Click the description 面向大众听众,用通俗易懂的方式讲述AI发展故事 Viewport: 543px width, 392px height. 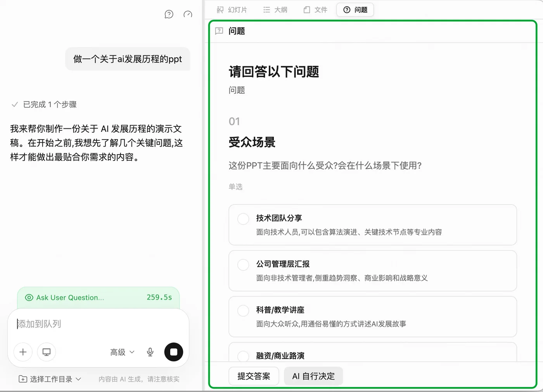[x=331, y=324]
